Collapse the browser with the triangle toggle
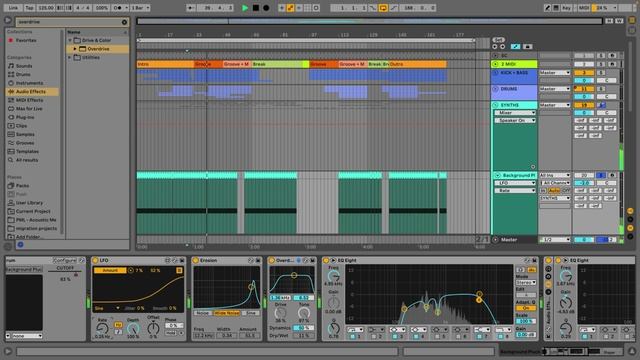Screen dimensions: 640x360 tap(8, 20)
